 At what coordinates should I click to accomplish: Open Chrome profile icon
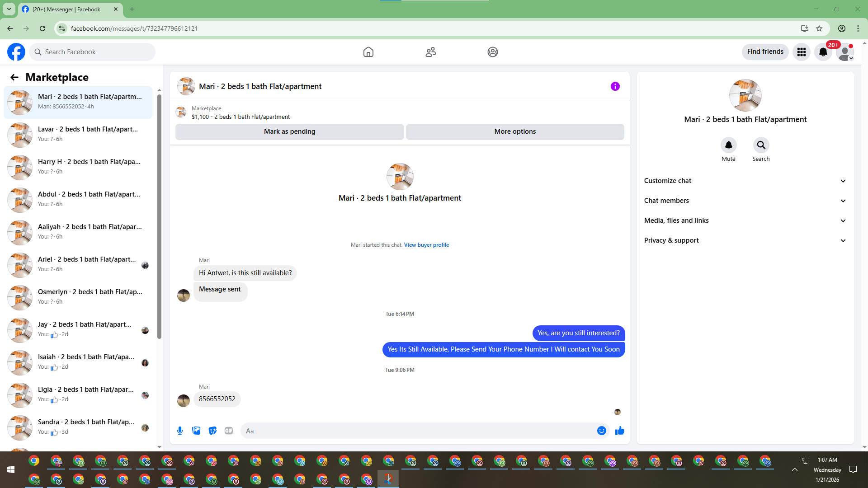(842, 28)
